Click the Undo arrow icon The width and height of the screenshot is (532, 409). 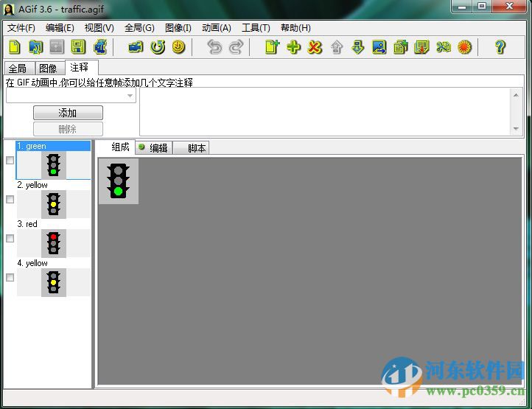(214, 47)
